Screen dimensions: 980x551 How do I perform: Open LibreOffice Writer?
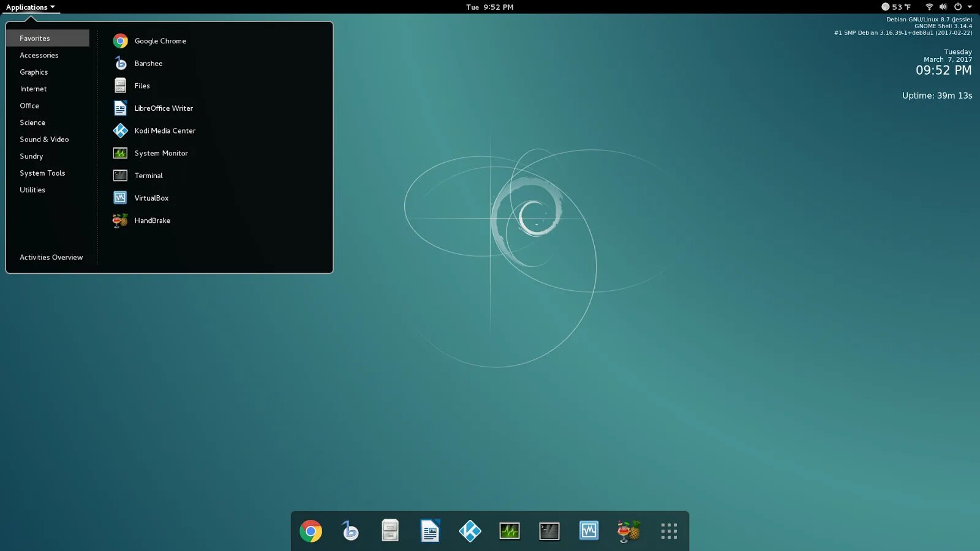click(164, 108)
